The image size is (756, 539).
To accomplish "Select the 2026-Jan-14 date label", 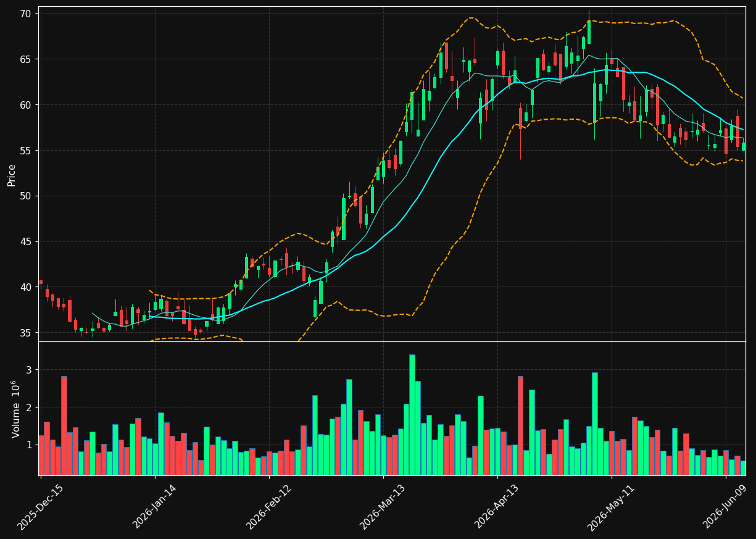I will tap(154, 508).
